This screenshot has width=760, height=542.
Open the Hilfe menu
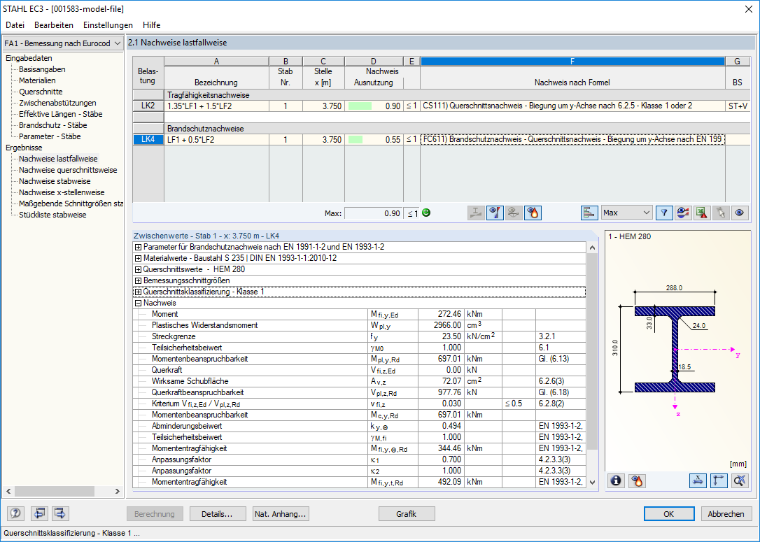click(151, 25)
